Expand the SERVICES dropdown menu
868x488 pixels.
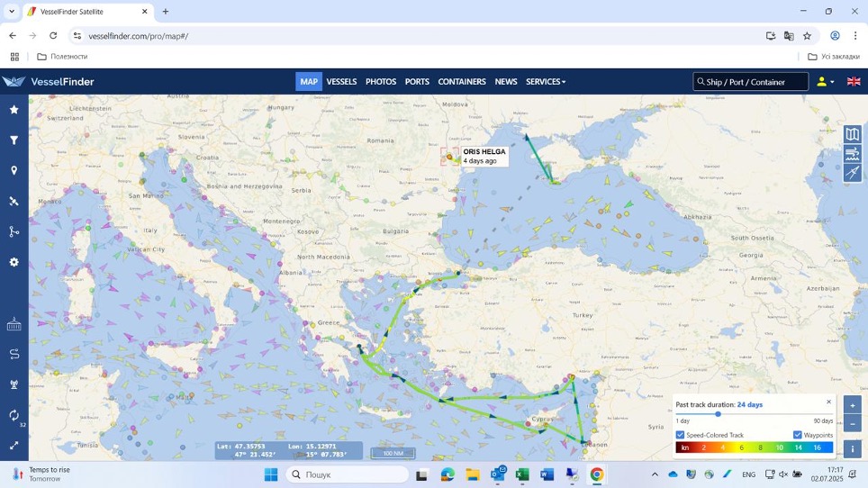(546, 82)
